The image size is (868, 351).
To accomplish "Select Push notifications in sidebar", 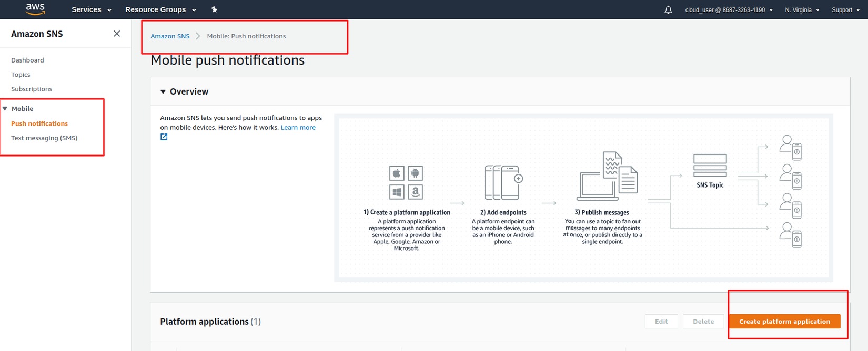I will [39, 123].
